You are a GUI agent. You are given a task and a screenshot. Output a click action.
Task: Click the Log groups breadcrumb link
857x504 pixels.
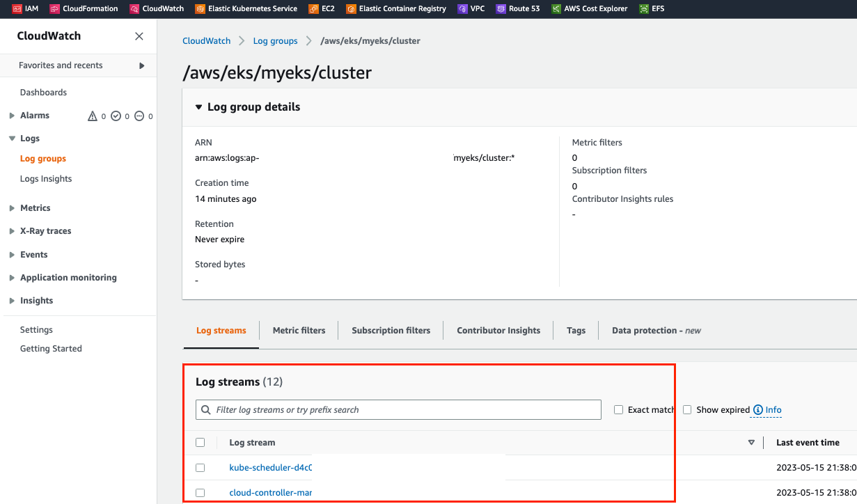[x=275, y=41]
